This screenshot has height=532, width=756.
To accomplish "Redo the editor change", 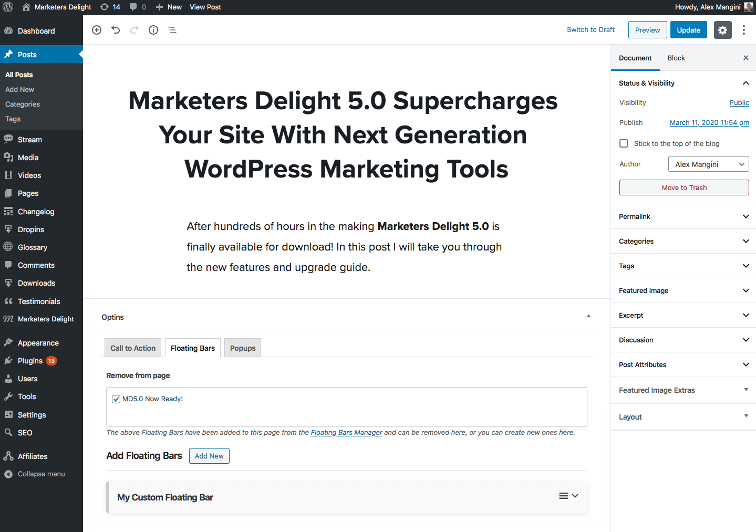I will coord(134,30).
